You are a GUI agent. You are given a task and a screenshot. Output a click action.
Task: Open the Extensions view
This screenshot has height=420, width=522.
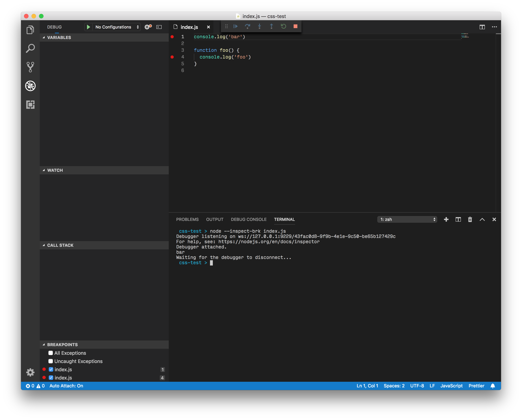pos(30,105)
